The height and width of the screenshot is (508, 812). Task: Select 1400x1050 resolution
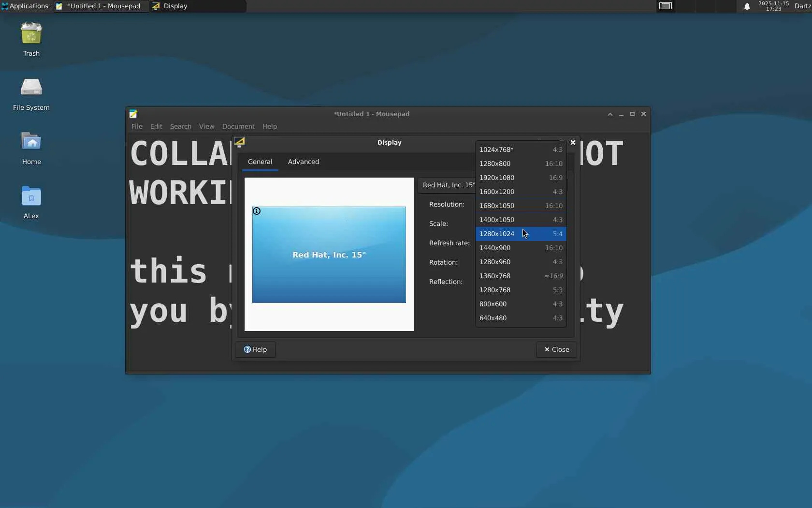tap(521, 220)
